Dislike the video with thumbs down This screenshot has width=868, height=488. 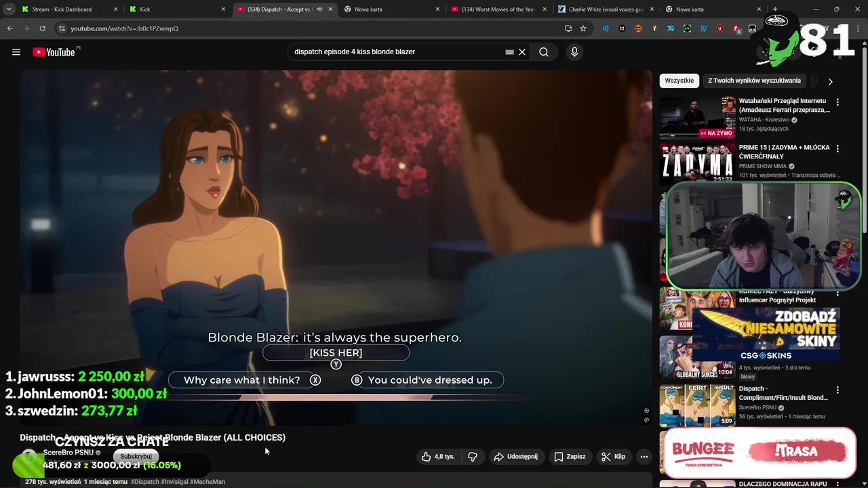(473, 457)
